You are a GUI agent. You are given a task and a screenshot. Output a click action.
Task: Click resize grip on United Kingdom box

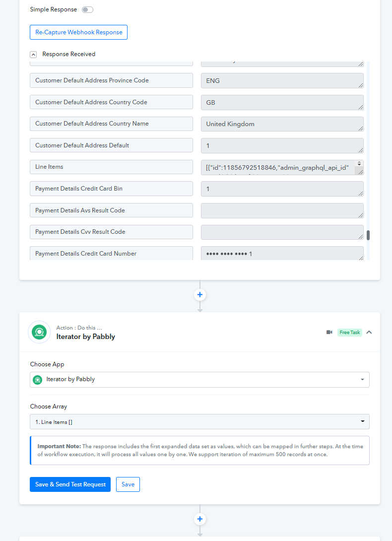coord(361,129)
